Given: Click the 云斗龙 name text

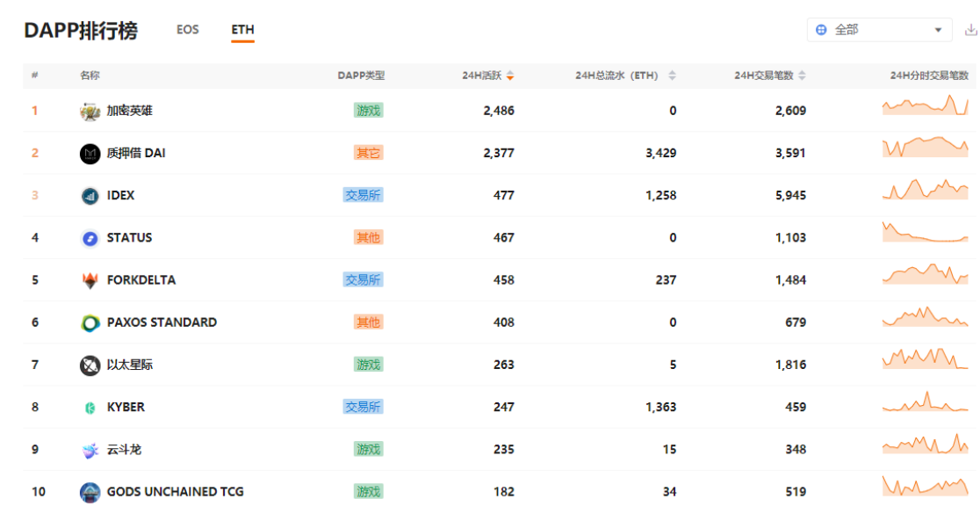Looking at the screenshot, I should 124,449.
